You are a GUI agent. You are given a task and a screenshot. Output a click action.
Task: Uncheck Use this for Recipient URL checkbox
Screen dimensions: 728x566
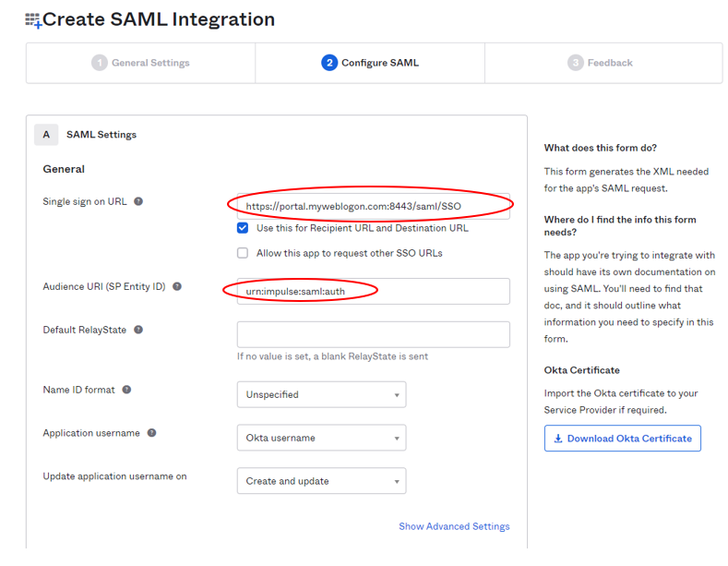[x=243, y=228]
